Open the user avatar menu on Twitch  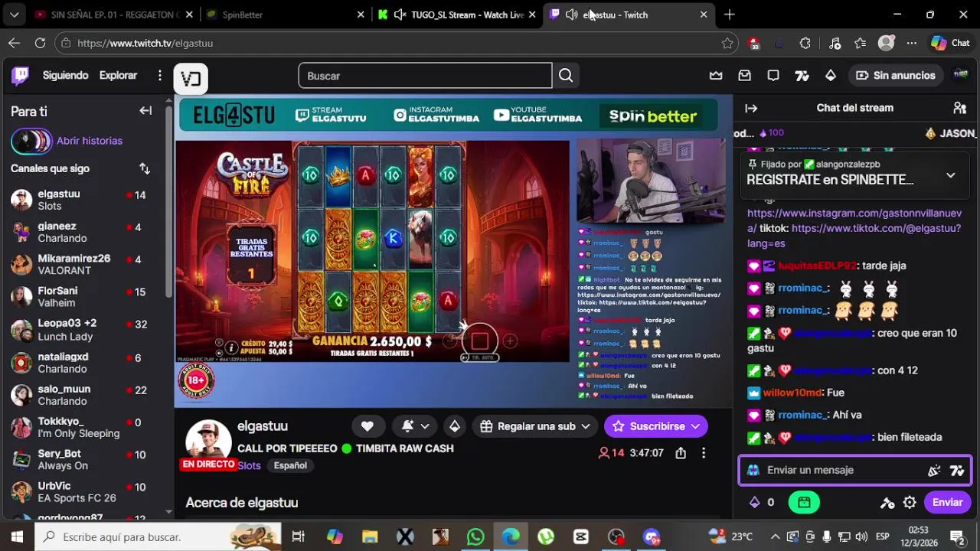click(960, 75)
